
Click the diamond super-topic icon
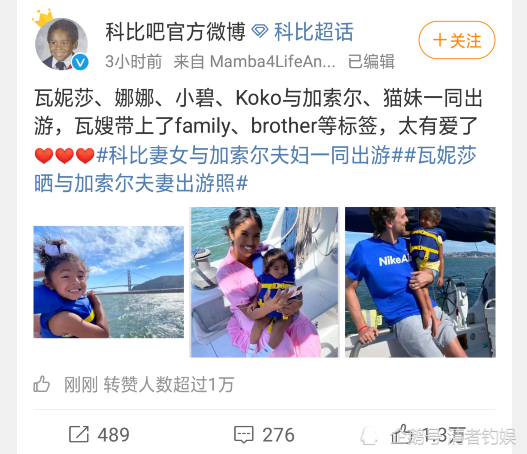point(260,32)
